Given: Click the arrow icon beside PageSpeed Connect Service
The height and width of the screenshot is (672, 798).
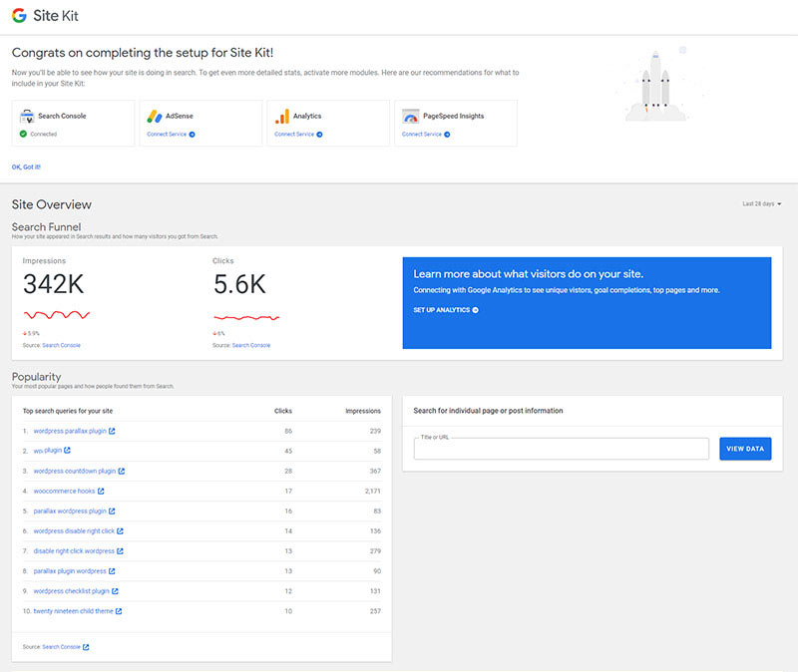Looking at the screenshot, I should 447,135.
